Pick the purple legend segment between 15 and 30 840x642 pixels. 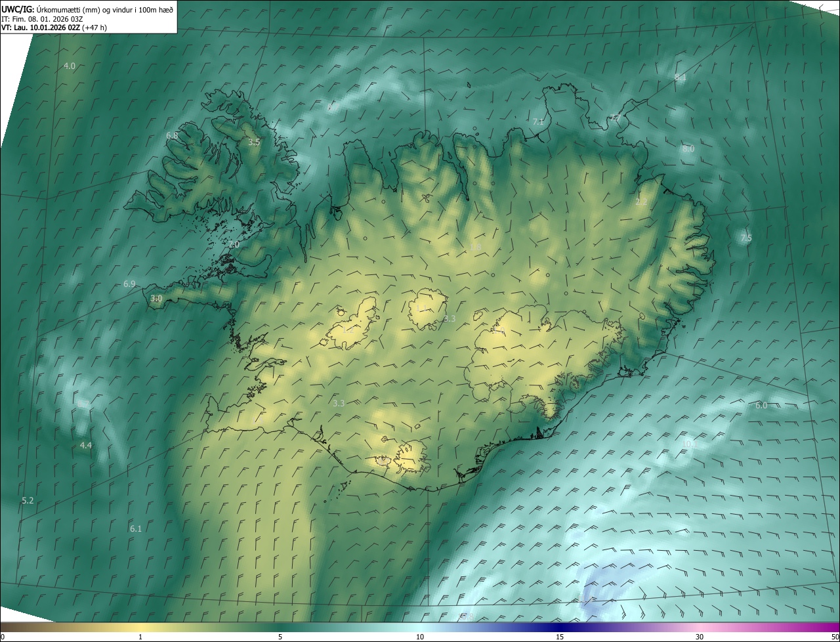point(630,627)
